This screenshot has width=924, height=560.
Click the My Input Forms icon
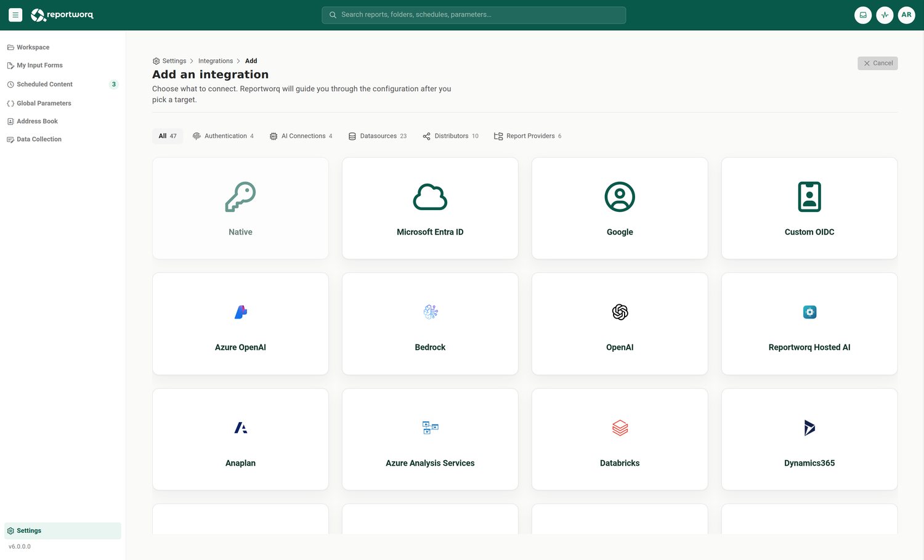click(10, 65)
